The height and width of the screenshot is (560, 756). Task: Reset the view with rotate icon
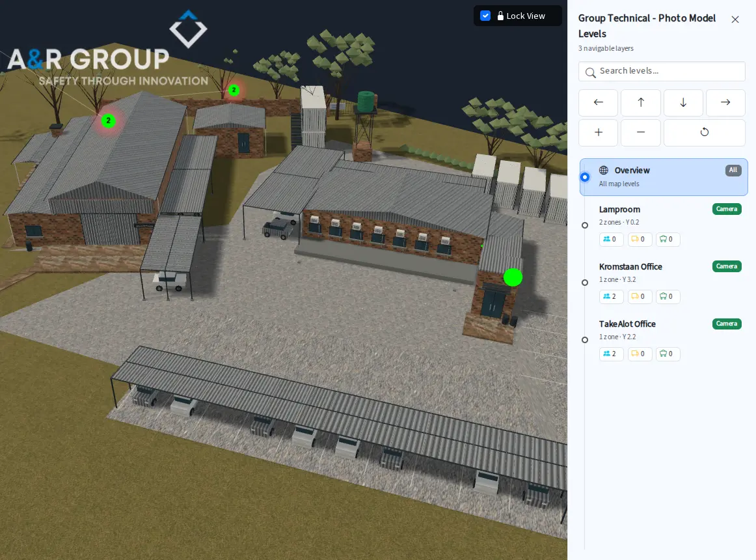(x=704, y=132)
